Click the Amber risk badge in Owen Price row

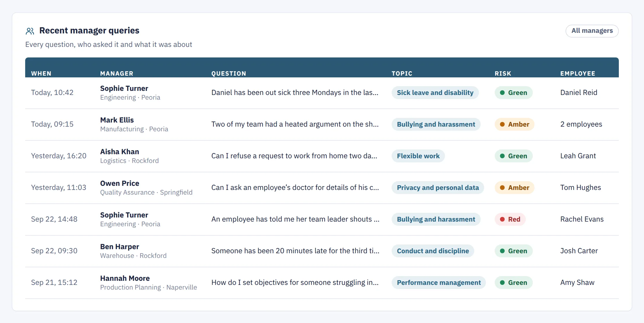[514, 188]
